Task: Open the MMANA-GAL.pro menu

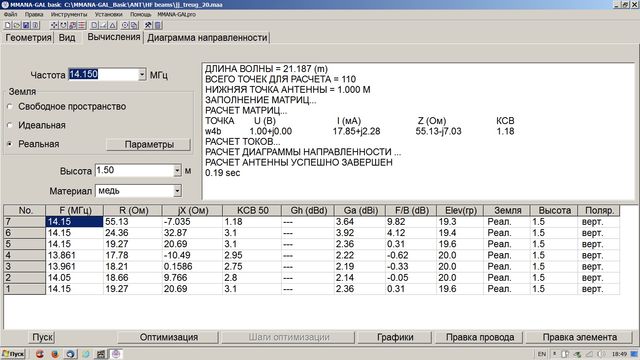Action: pos(176,14)
